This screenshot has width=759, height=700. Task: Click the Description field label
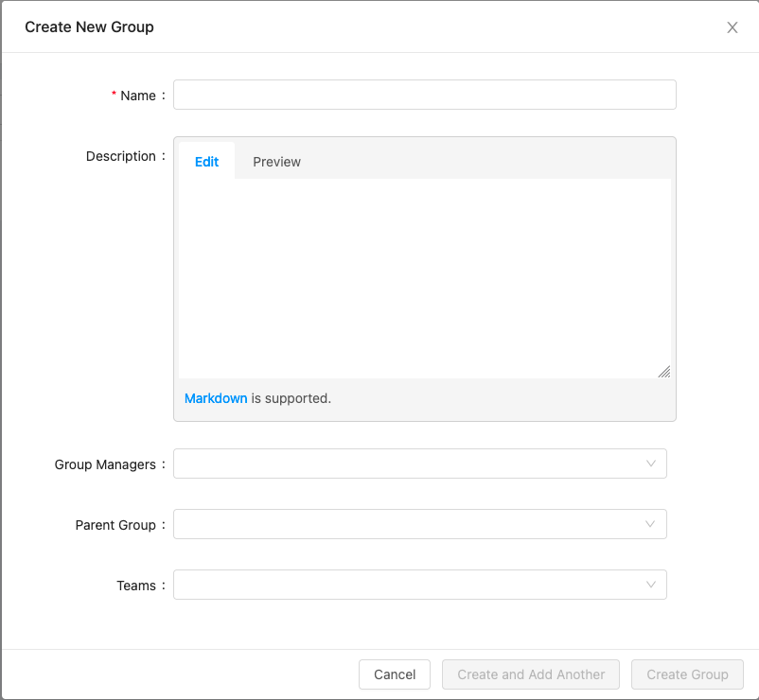[120, 156]
